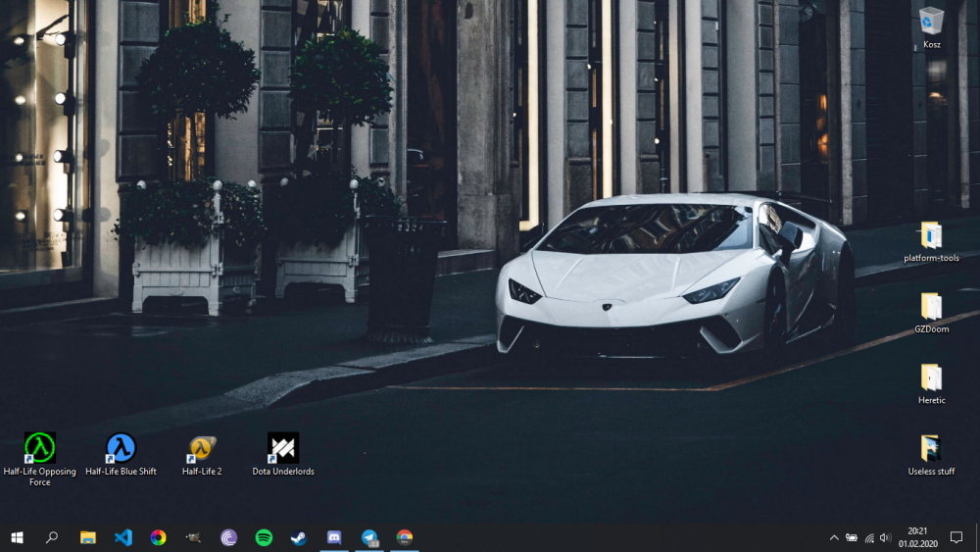
Task: Select the Heretic folder icon
Action: pyautogui.click(x=931, y=377)
